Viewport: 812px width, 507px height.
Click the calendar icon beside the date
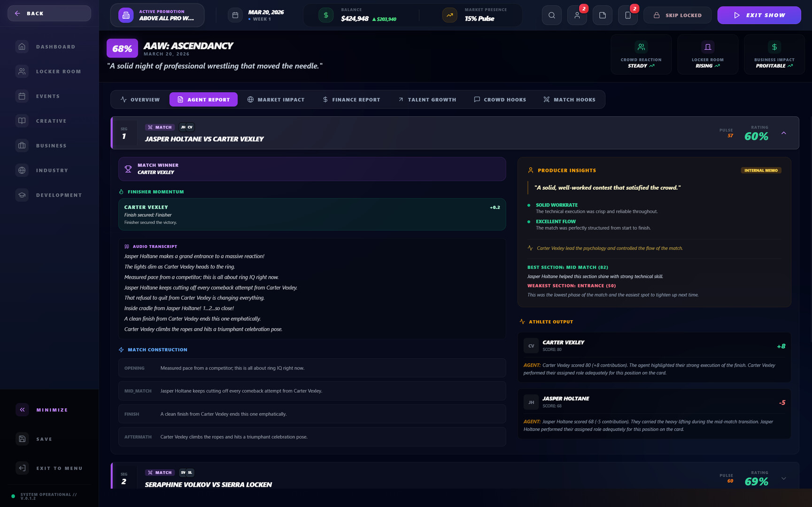(x=235, y=15)
